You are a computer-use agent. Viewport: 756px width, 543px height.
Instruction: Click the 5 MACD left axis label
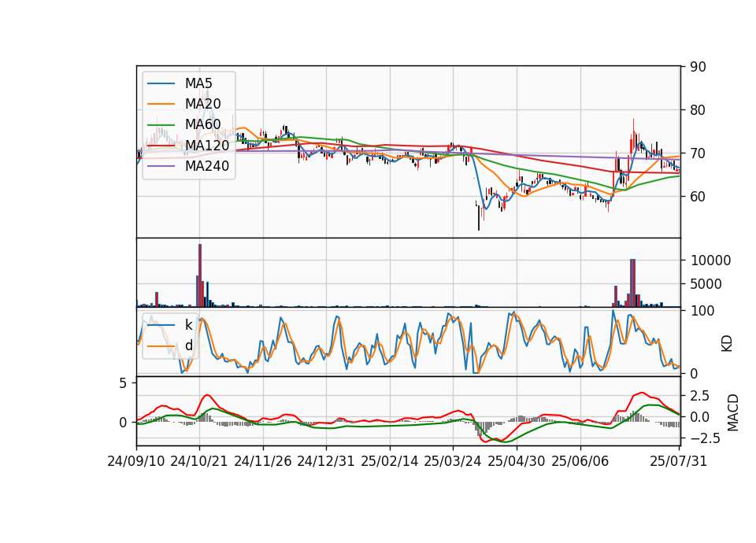click(123, 383)
